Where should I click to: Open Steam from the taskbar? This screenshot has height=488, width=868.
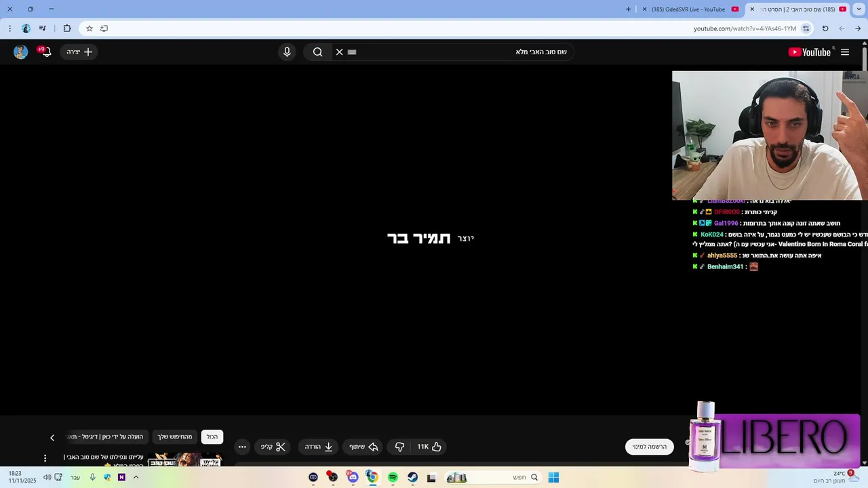click(412, 477)
